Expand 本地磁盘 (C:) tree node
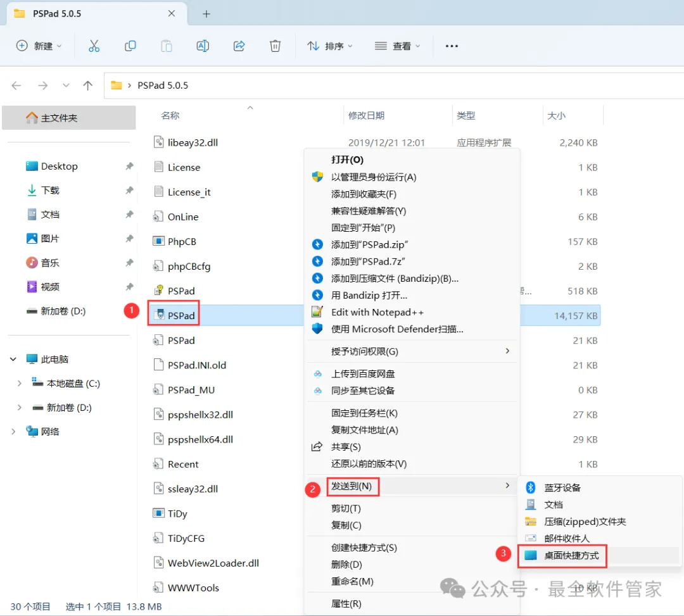 click(19, 383)
